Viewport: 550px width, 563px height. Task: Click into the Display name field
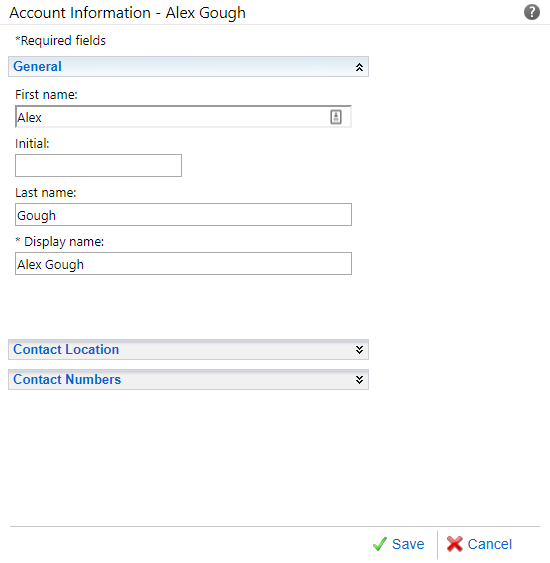[183, 264]
